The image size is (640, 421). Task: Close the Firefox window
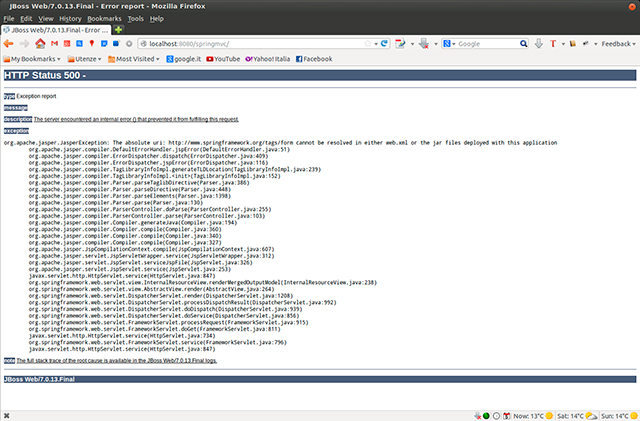pyautogui.click(x=632, y=6)
